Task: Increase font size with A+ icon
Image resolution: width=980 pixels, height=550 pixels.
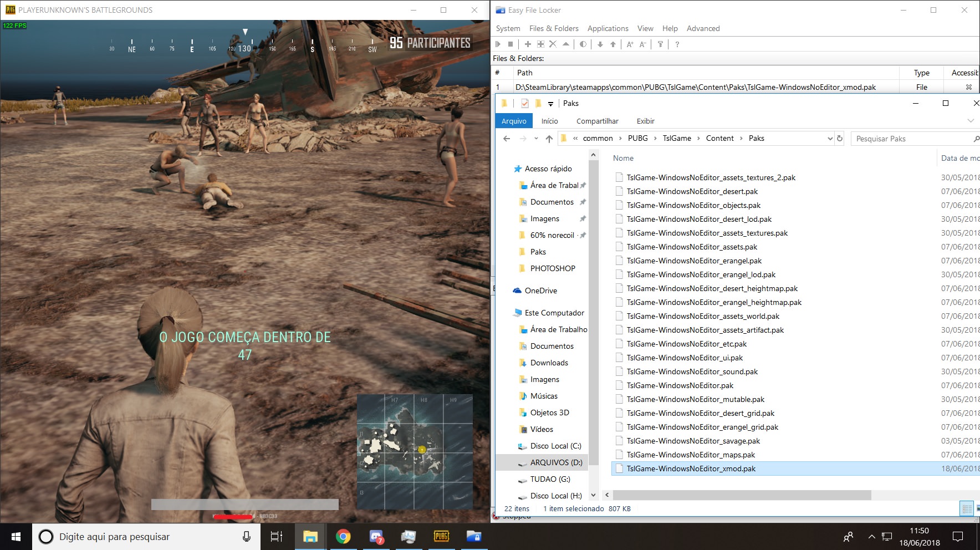Action: 630,44
